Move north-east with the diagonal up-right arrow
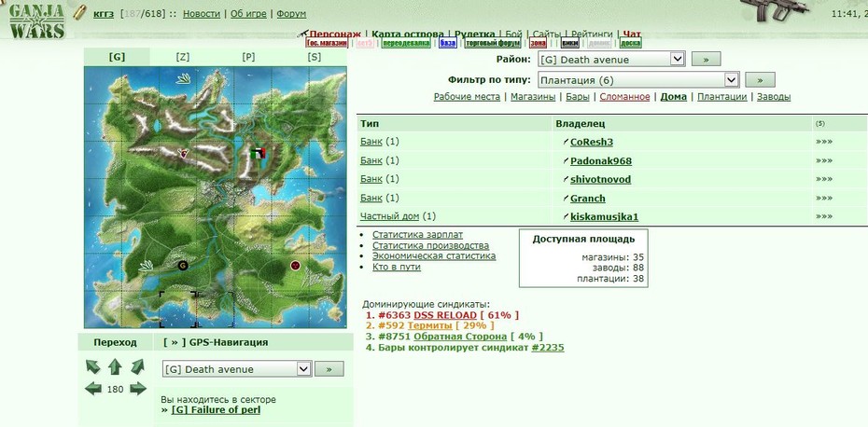868x427 pixels. pos(137,366)
